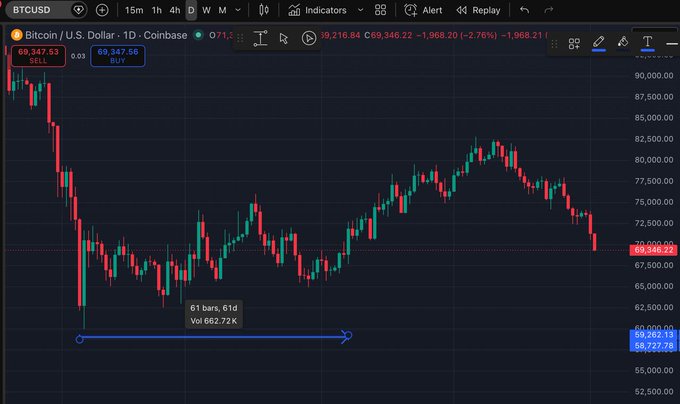680x404 pixels.
Task: Click the 82,500.00 price axis label
Action: click(x=654, y=139)
